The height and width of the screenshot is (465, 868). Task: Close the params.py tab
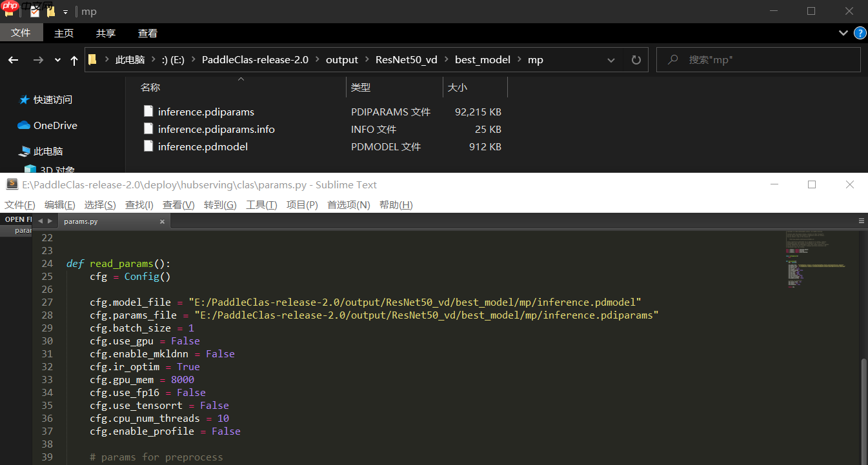tap(162, 221)
